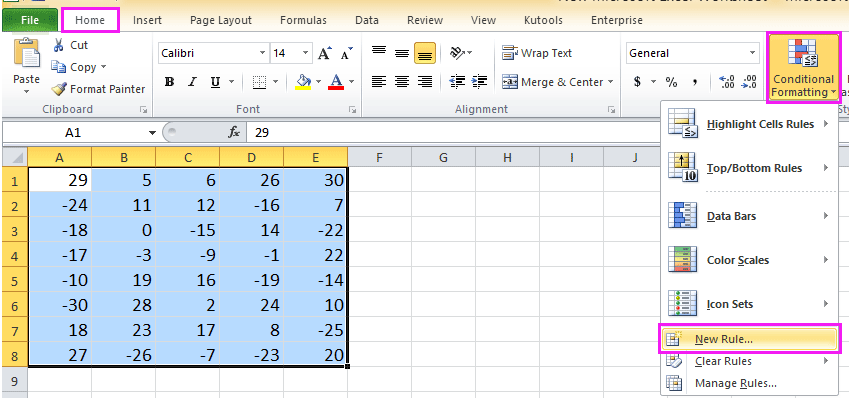Apply Percent Style
This screenshot has width=849, height=398.
tap(671, 82)
